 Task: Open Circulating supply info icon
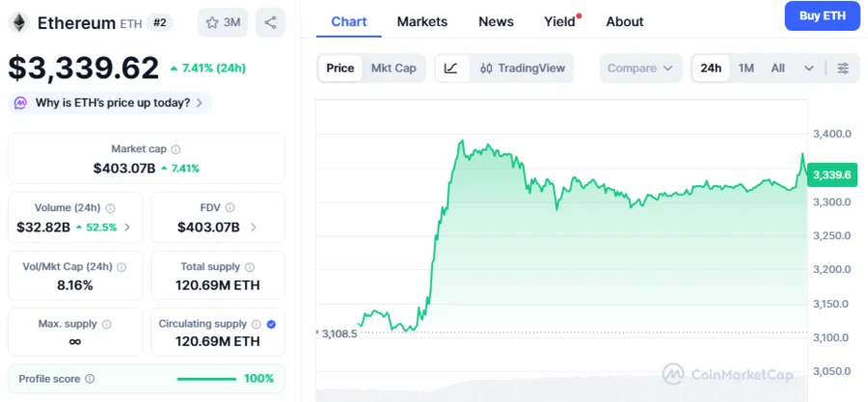pos(257,324)
